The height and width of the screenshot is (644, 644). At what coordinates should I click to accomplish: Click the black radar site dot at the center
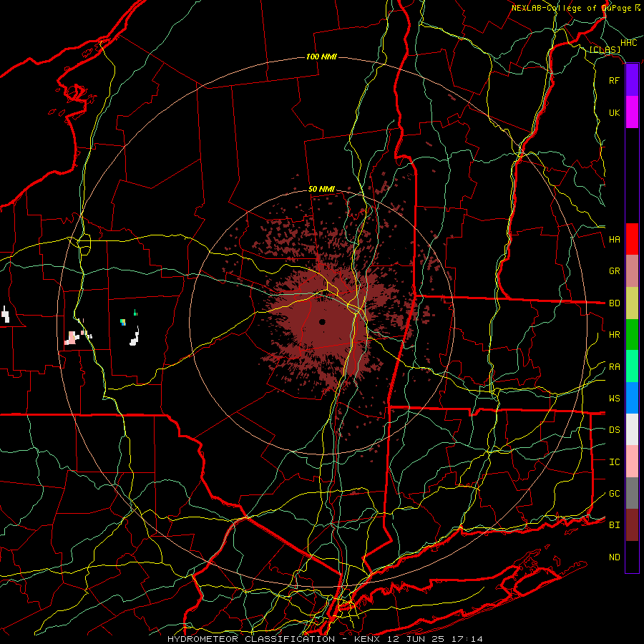(323, 322)
